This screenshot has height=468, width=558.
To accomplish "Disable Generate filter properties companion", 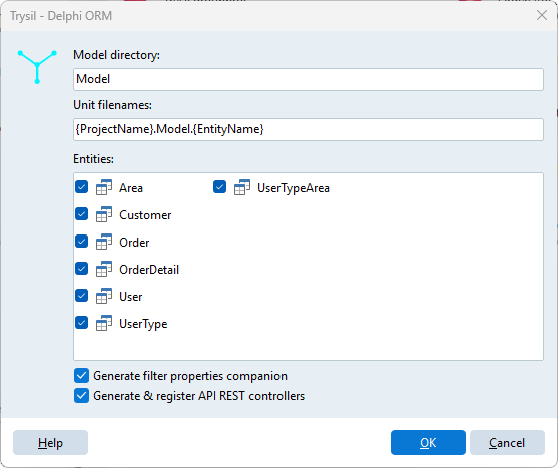I will click(81, 375).
